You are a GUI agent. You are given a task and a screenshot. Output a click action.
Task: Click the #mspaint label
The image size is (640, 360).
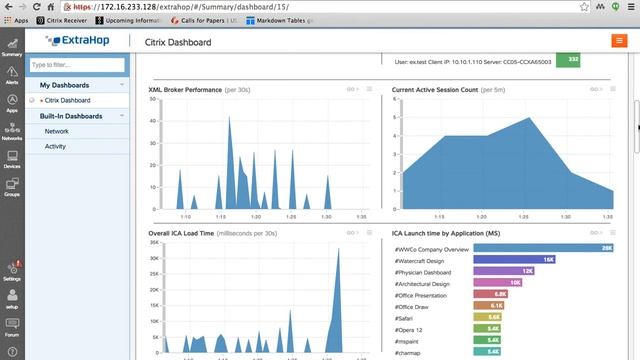(406, 341)
